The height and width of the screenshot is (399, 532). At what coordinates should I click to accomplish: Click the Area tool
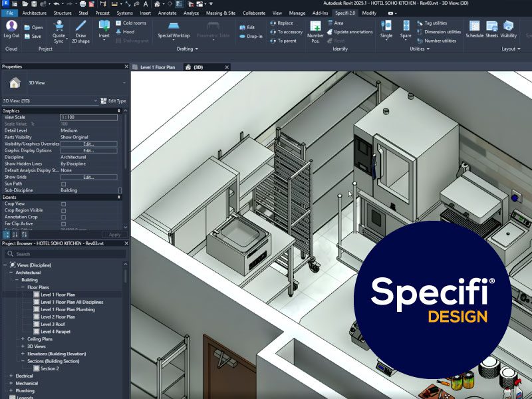[336, 23]
